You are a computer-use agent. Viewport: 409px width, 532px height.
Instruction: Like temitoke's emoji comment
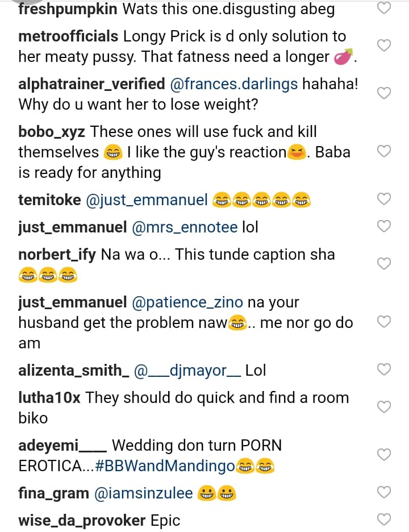385,199
